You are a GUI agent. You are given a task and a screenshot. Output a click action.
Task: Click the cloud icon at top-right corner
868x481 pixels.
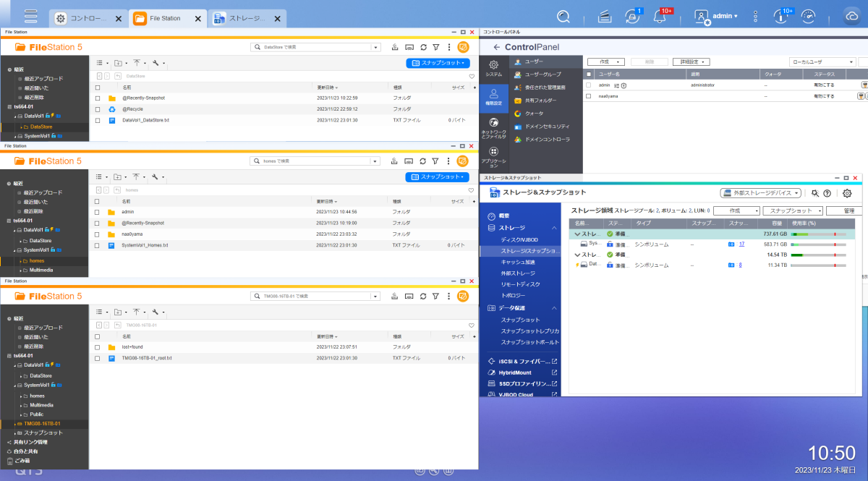pos(851,16)
